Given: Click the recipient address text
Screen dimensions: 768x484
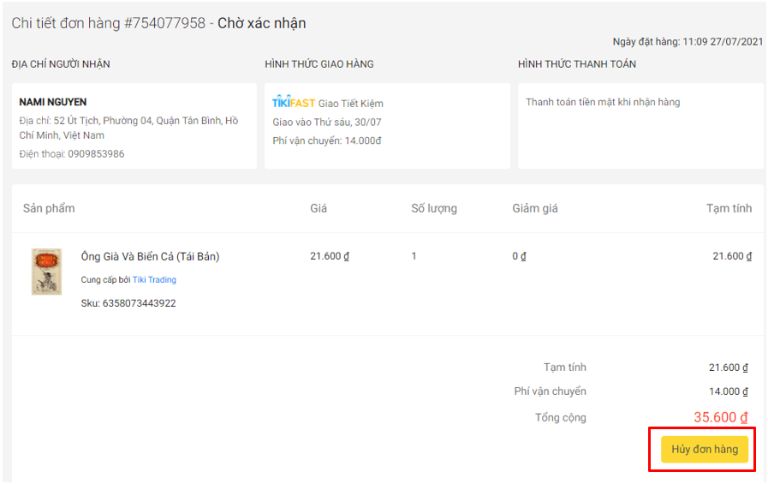Looking at the screenshot, I should click(128, 128).
